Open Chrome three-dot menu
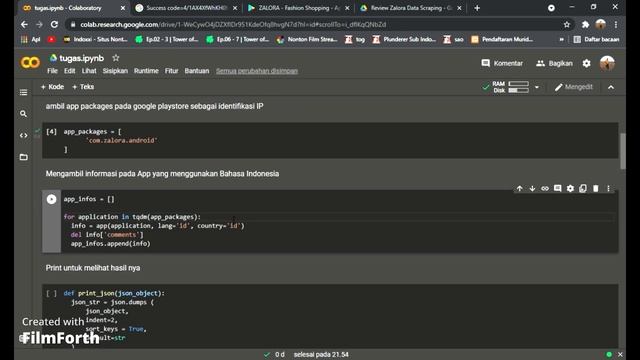 (x=616, y=24)
